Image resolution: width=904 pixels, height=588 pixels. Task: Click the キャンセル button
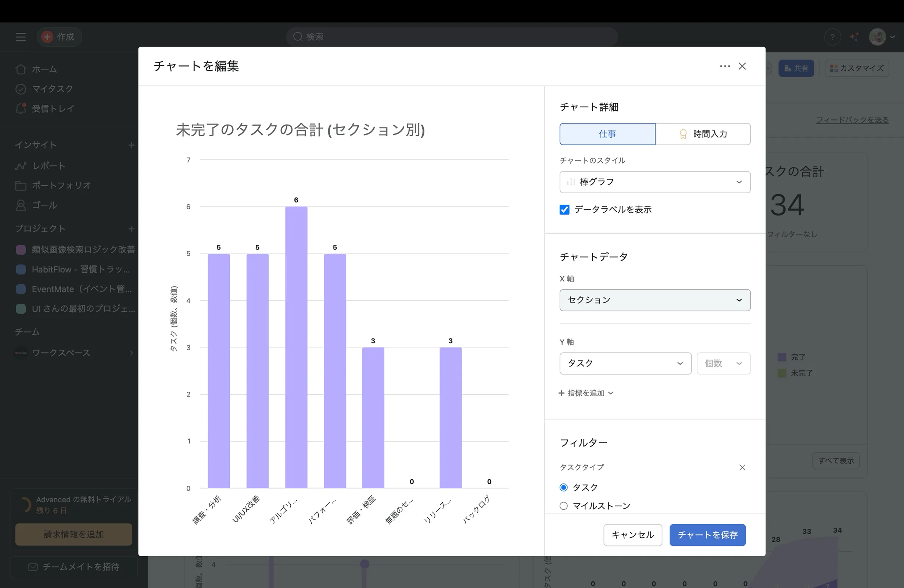(x=633, y=535)
